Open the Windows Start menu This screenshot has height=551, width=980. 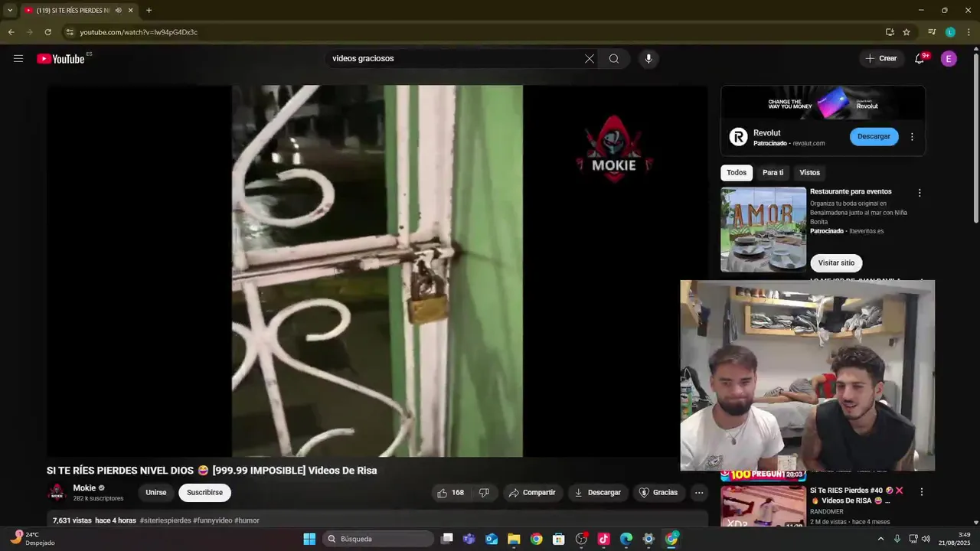[309, 539]
